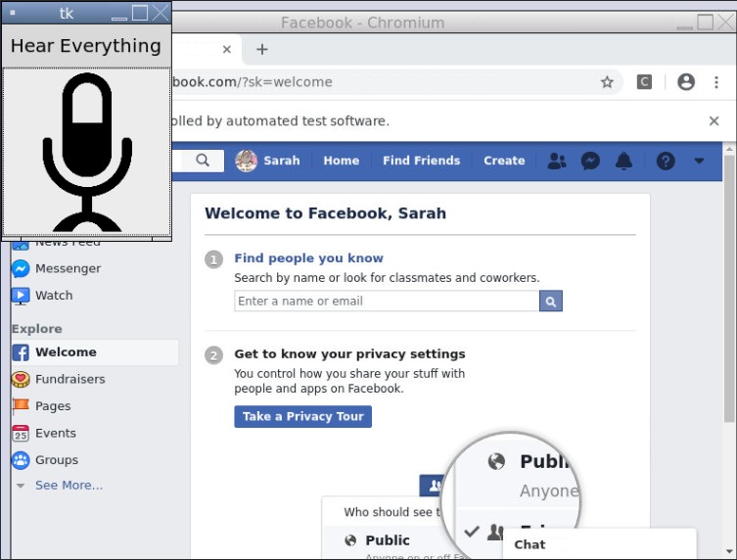This screenshot has height=560, width=737.
Task: Open Watch in the left sidebar
Action: (54, 296)
